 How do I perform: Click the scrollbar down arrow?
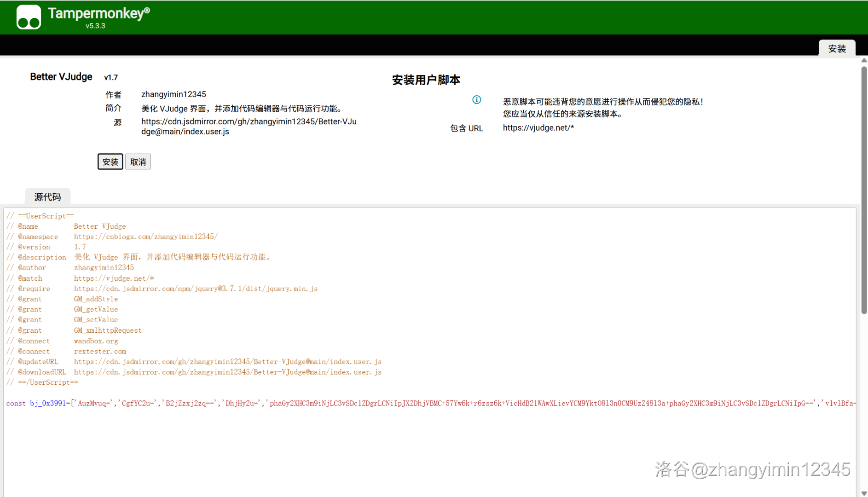pyautogui.click(x=864, y=493)
